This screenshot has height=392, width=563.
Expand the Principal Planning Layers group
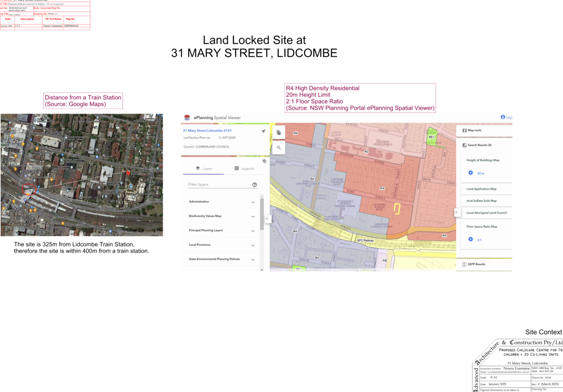[253, 231]
